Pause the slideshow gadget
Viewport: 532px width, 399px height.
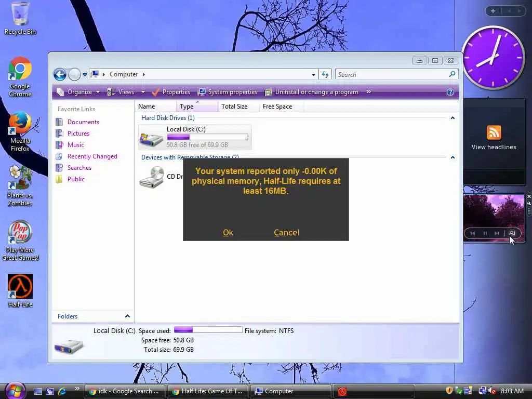485,233
